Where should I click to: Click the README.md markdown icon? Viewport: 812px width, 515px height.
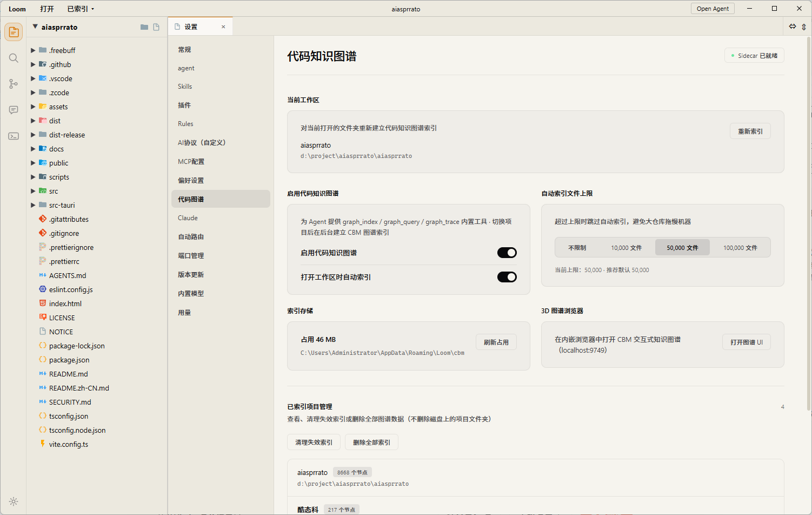coord(43,374)
